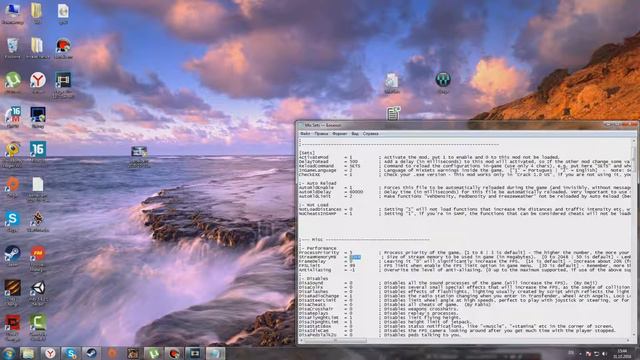Viewport: 640px width, 360px height.
Task: Click the Windows Start button
Action: pyautogui.click(x=9, y=353)
